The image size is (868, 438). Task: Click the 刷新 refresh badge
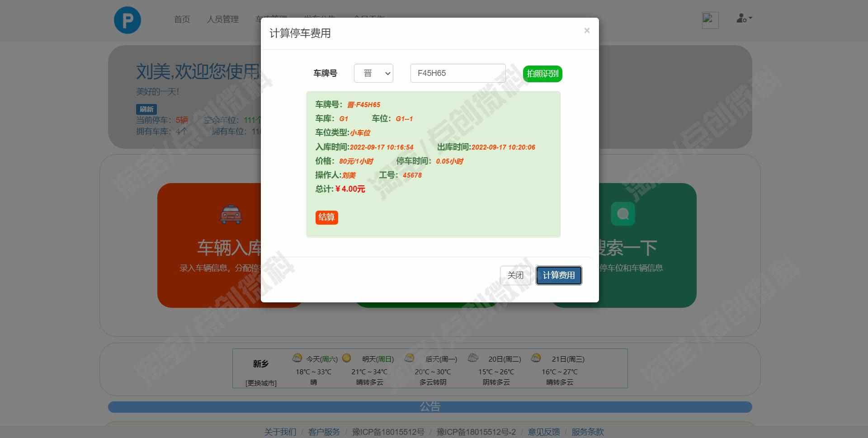tap(146, 109)
